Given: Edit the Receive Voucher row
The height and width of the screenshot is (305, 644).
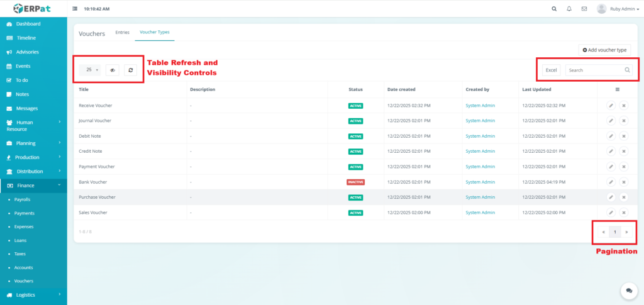Looking at the screenshot, I should pos(611,106).
